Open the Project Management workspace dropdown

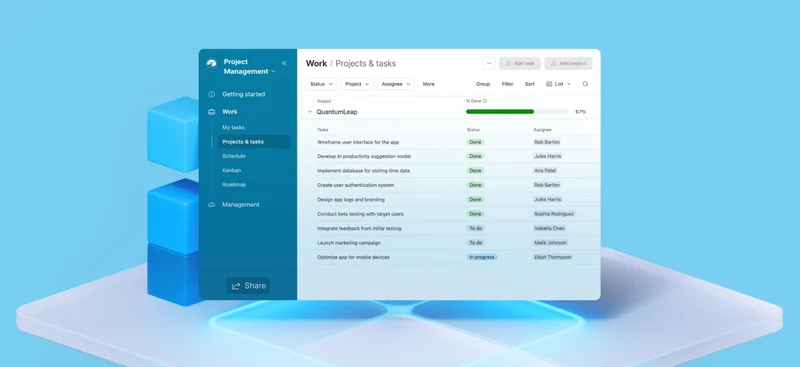click(249, 66)
